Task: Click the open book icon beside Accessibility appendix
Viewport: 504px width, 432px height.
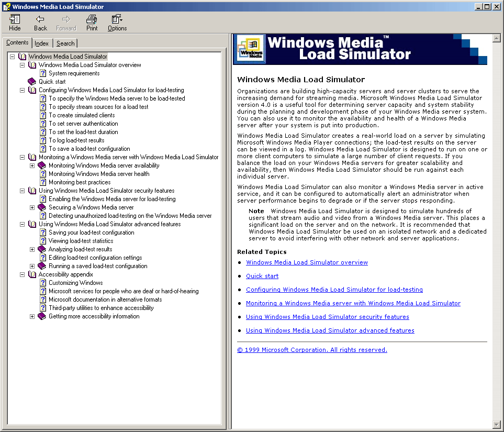Action: [32, 274]
